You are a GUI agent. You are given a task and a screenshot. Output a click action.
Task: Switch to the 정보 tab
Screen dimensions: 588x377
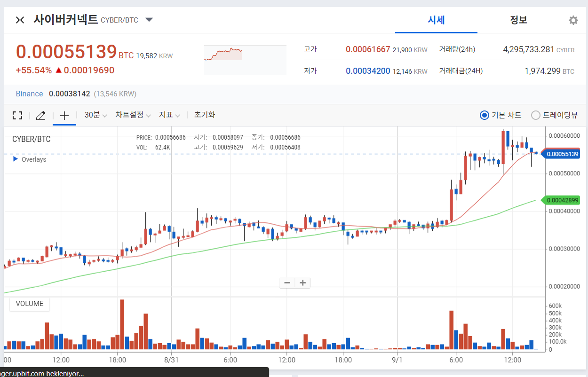[x=518, y=20]
